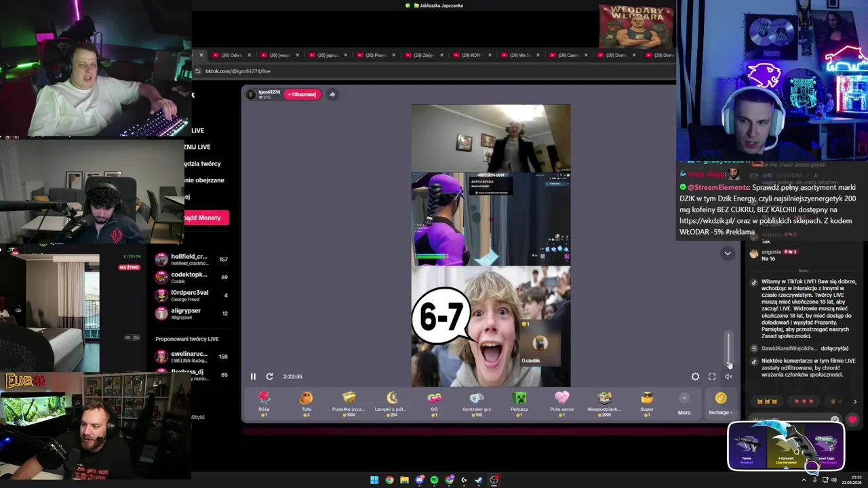868x488 pixels.
Task: Open Discord from the taskbar
Action: point(419,480)
